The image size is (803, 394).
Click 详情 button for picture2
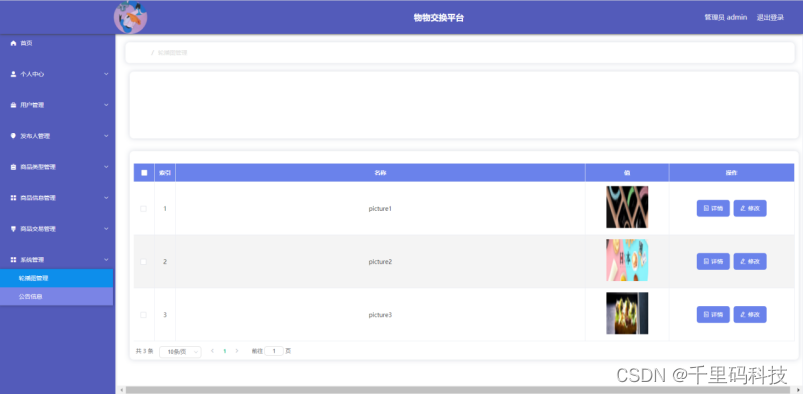click(x=713, y=261)
